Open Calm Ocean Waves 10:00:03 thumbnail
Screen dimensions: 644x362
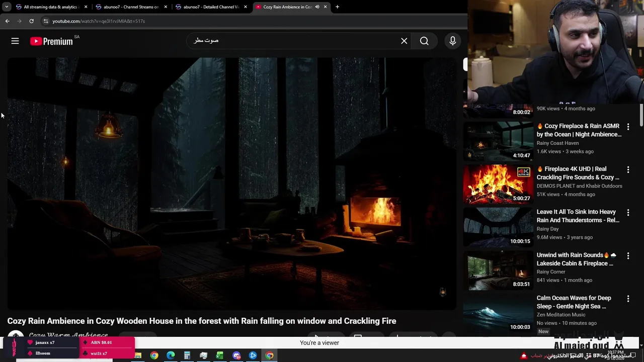(498, 313)
